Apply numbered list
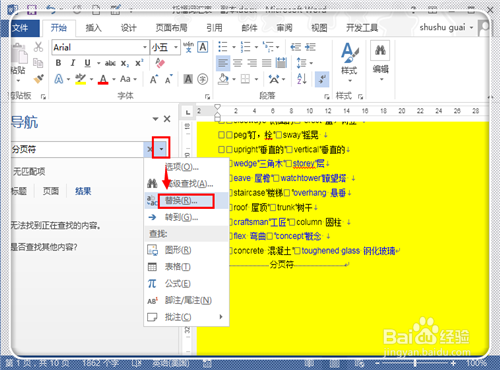500x370 pixels. (246, 47)
